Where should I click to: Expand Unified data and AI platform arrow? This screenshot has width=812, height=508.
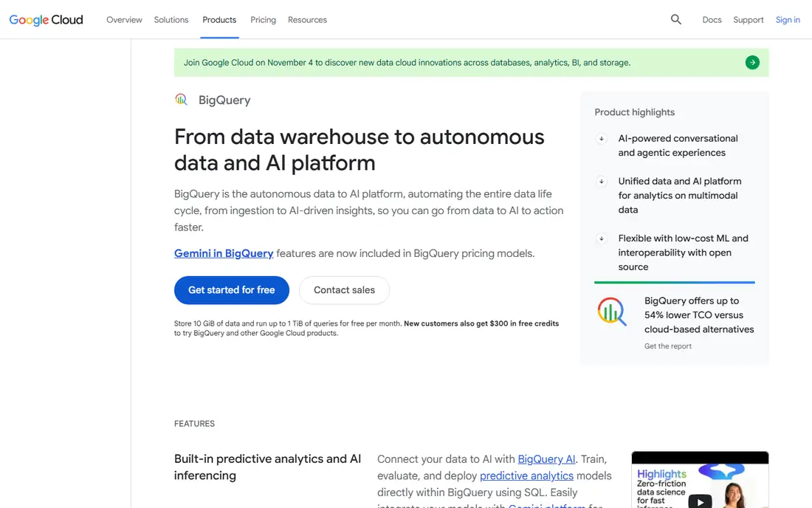coord(601,182)
